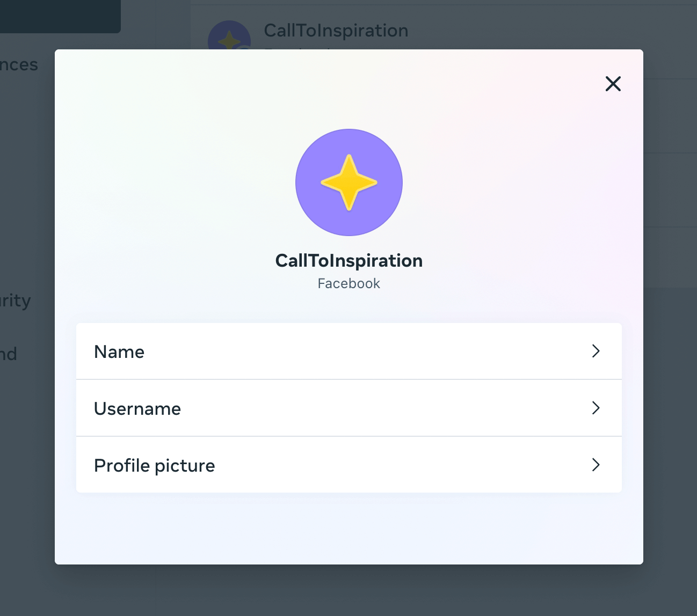
Task: Open the Profile picture chevron arrow
Action: [596, 465]
